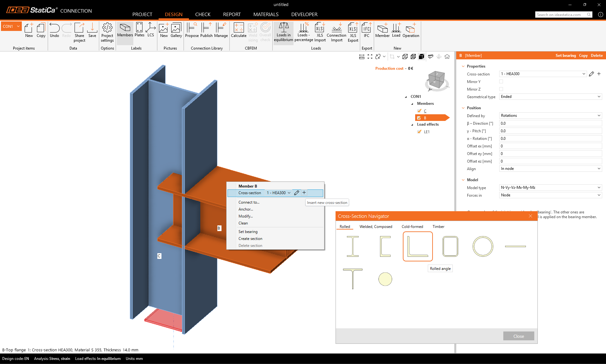The image size is (606, 364).
Task: Click the ideastatica.com search field
Action: 561,15
